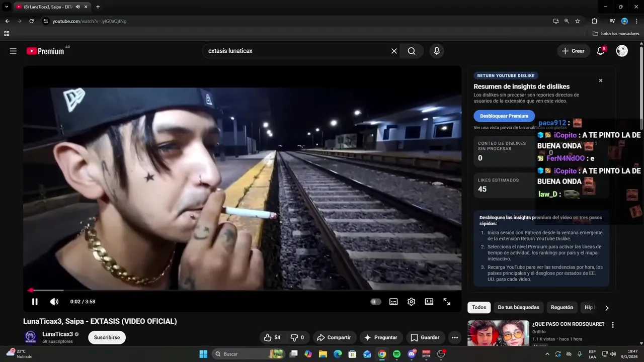Select De tus búsquedas chip
The width and height of the screenshot is (644, 362).
pos(518,307)
